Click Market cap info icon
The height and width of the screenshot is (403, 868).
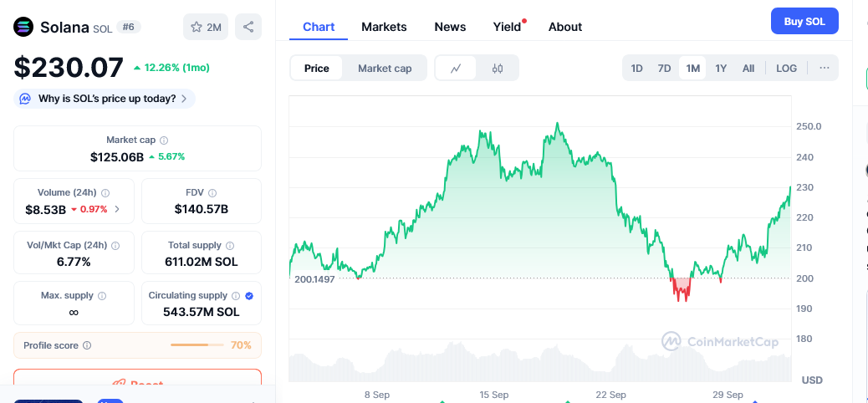click(x=164, y=140)
